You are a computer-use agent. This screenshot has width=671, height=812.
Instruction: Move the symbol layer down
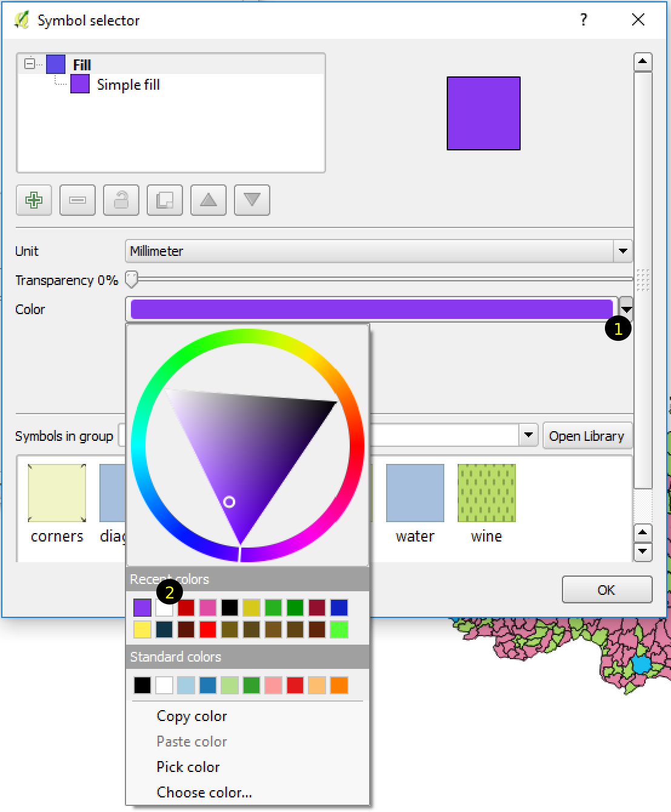point(252,200)
